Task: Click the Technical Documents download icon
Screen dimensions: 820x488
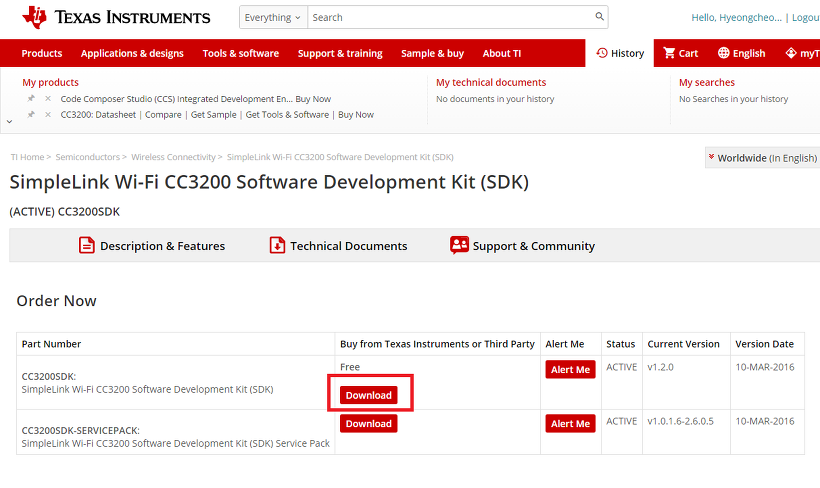Action: coord(277,245)
